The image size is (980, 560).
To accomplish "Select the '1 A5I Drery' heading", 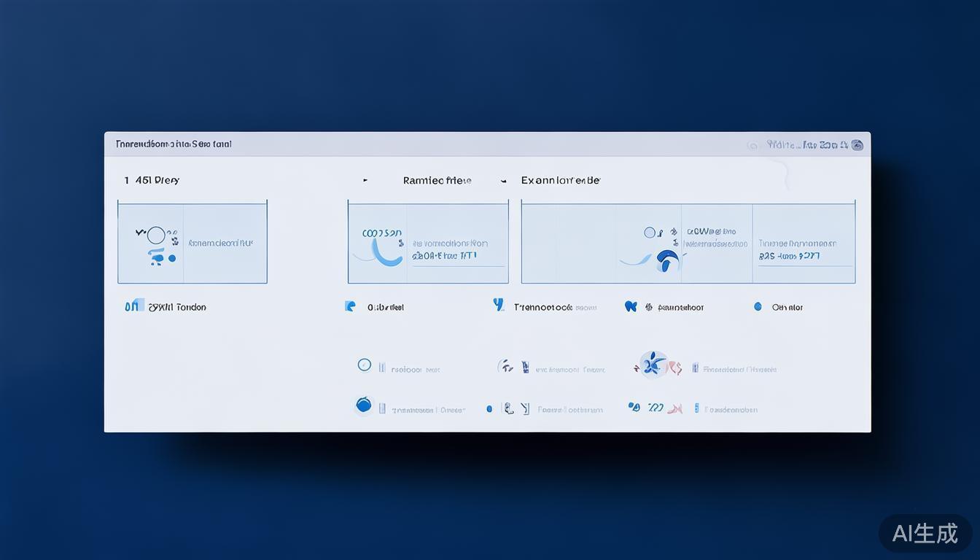I will 152,180.
